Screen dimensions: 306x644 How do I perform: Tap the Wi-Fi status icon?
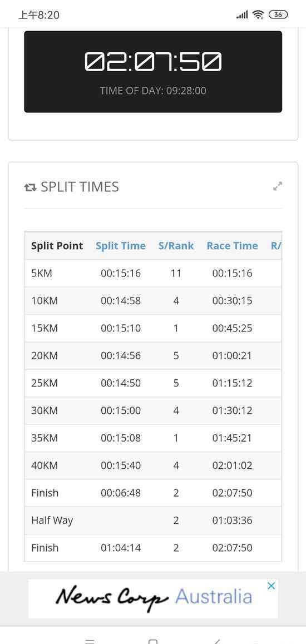tap(258, 15)
